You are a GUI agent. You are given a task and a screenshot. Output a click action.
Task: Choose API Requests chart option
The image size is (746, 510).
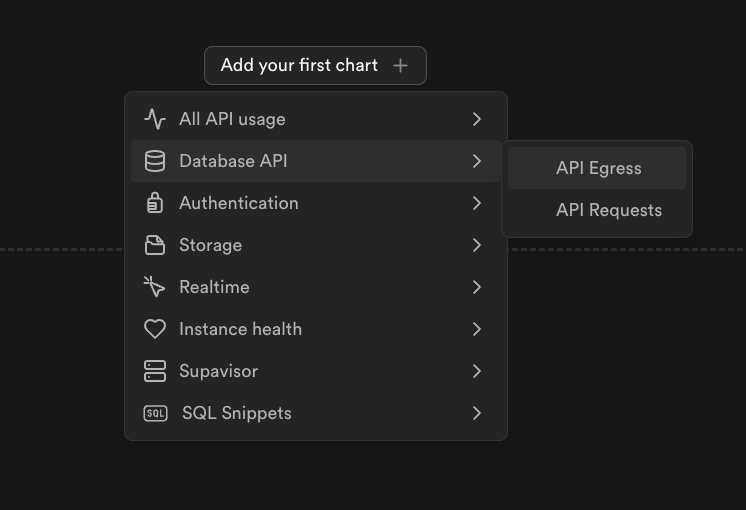tap(608, 210)
